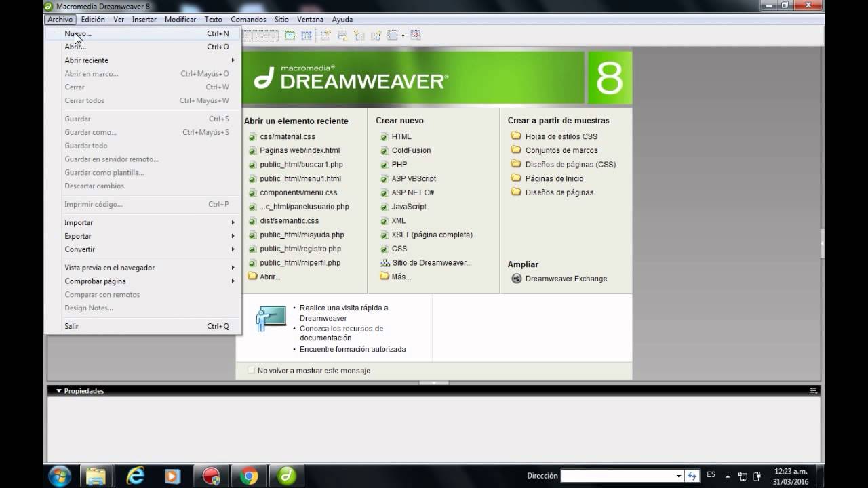Collapse the Propiedades panel triangle

pyautogui.click(x=59, y=391)
